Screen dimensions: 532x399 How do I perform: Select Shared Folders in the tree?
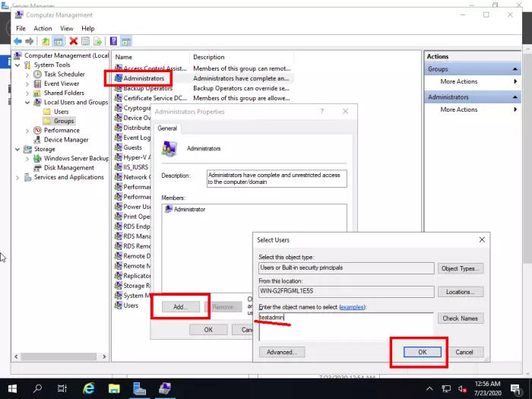tap(64, 93)
